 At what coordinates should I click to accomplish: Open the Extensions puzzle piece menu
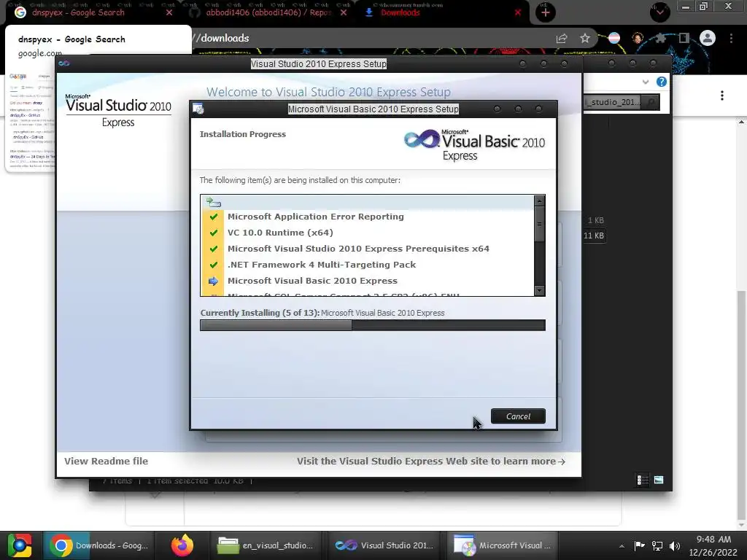coord(661,38)
